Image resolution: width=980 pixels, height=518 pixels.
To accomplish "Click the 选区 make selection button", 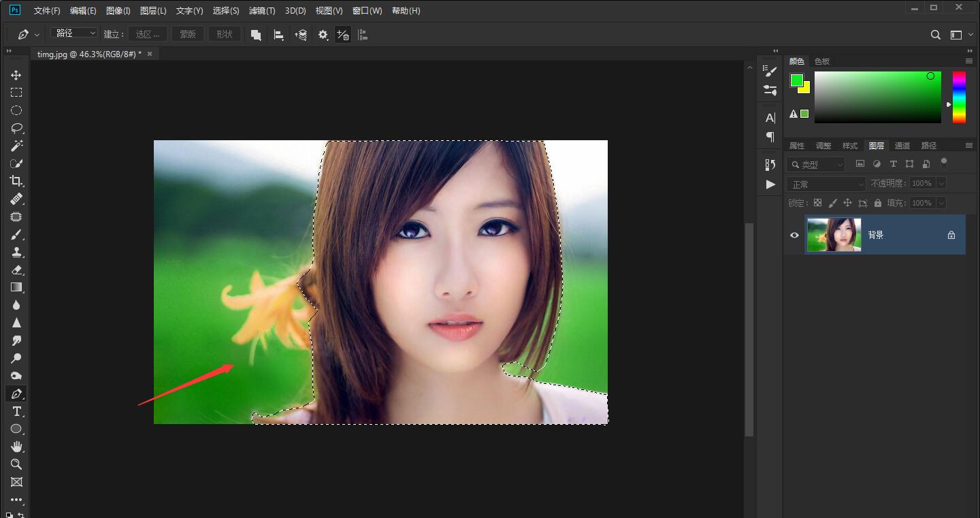I will pos(147,34).
